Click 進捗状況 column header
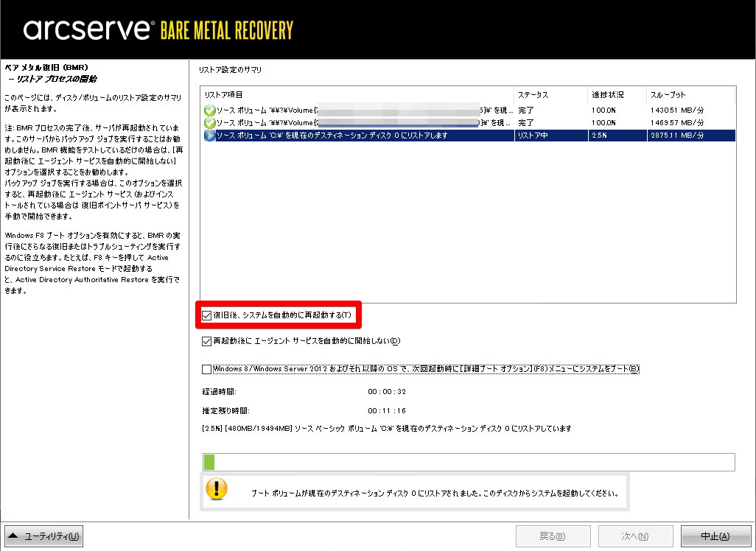Image resolution: width=756 pixels, height=551 pixels. (617, 95)
